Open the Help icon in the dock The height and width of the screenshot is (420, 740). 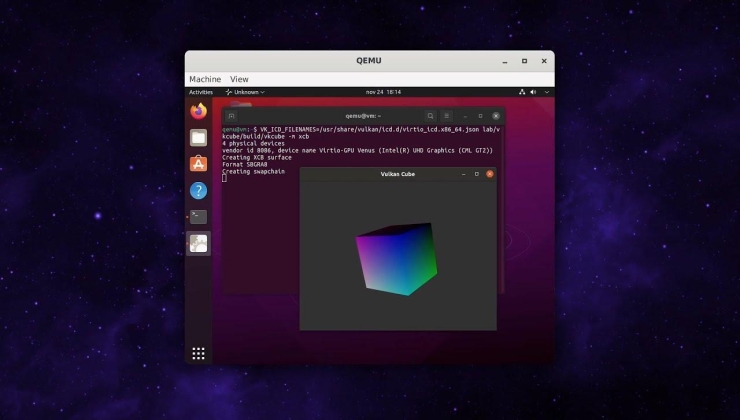point(198,190)
